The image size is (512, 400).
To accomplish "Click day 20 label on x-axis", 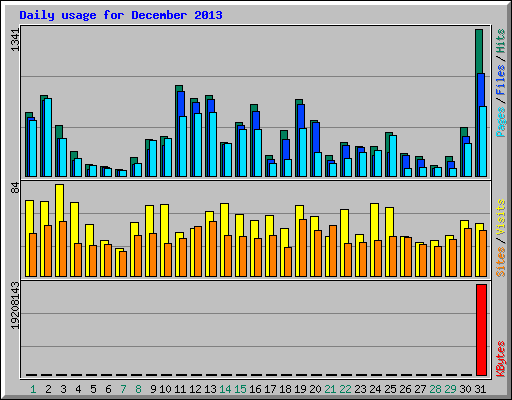I will (x=315, y=389).
